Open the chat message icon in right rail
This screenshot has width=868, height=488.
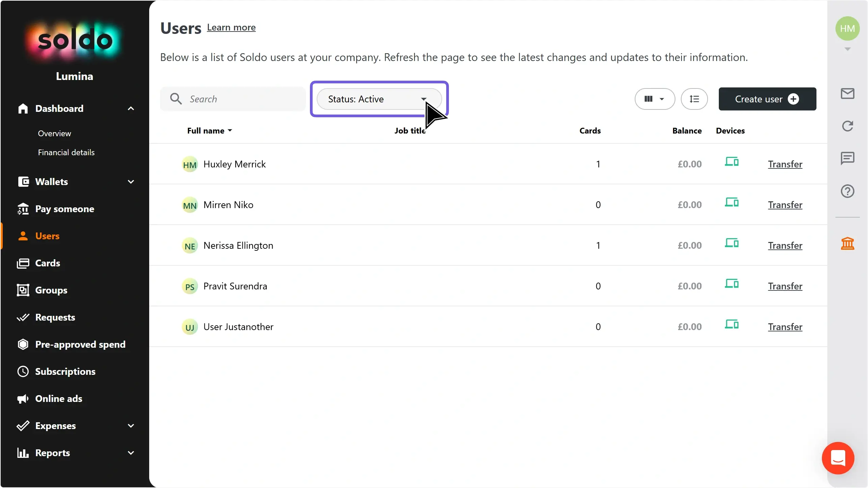[847, 158]
